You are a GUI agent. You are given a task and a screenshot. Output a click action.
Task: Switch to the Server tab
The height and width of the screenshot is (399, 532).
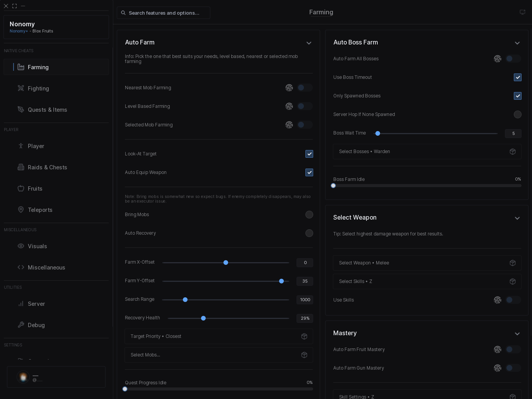pos(56,304)
